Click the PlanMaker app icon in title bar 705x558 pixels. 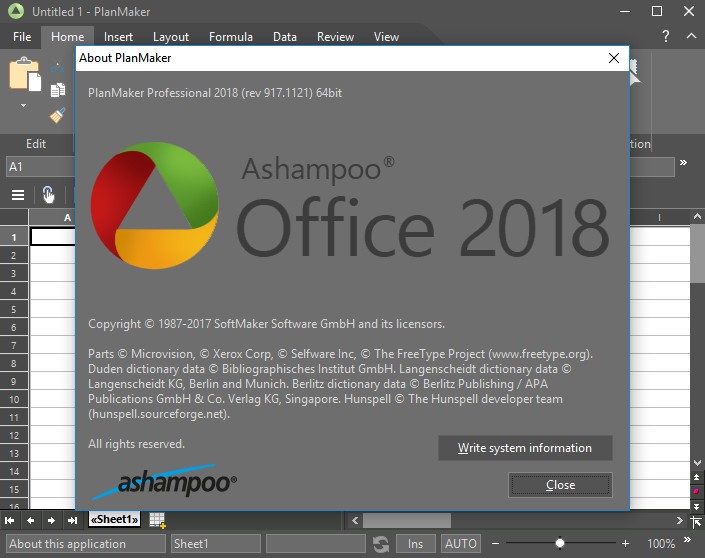[x=16, y=12]
